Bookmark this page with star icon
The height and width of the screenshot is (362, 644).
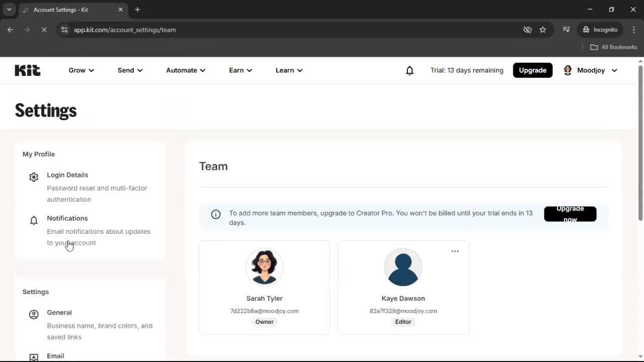[542, 30]
